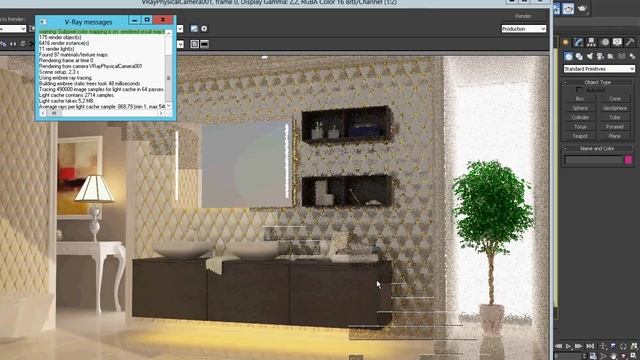The width and height of the screenshot is (640, 360).
Task: Click the Render Setup icon in main toolbar
Action: pos(557,9)
